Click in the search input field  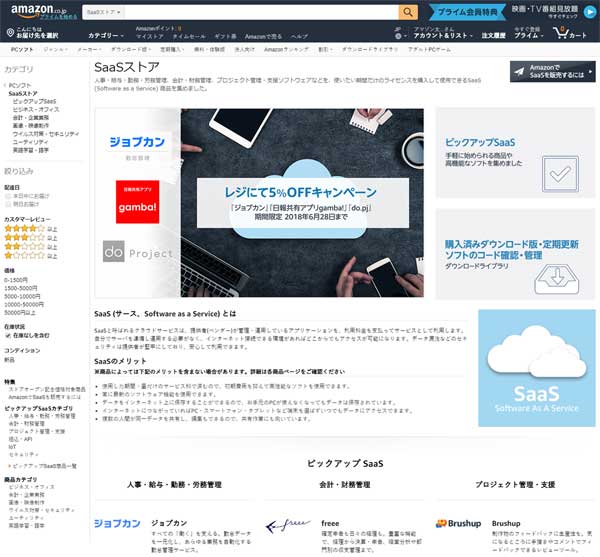(x=261, y=12)
